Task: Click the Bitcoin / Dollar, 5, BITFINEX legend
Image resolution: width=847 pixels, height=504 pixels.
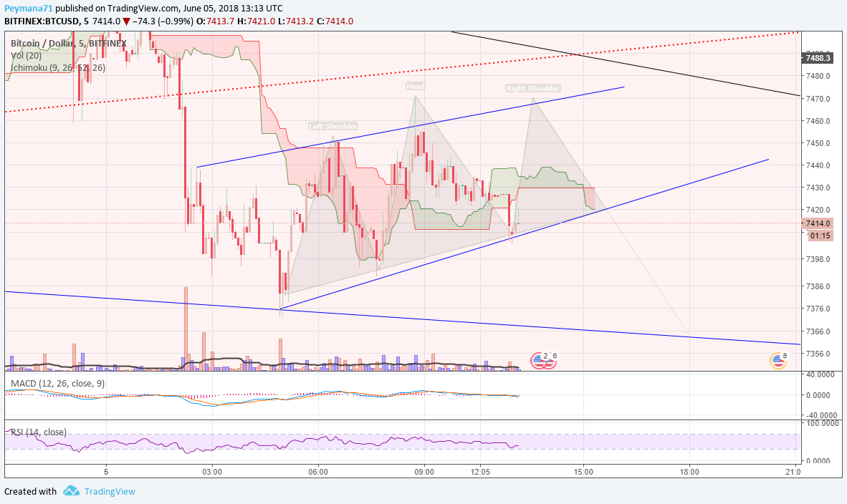Action: 69,43
